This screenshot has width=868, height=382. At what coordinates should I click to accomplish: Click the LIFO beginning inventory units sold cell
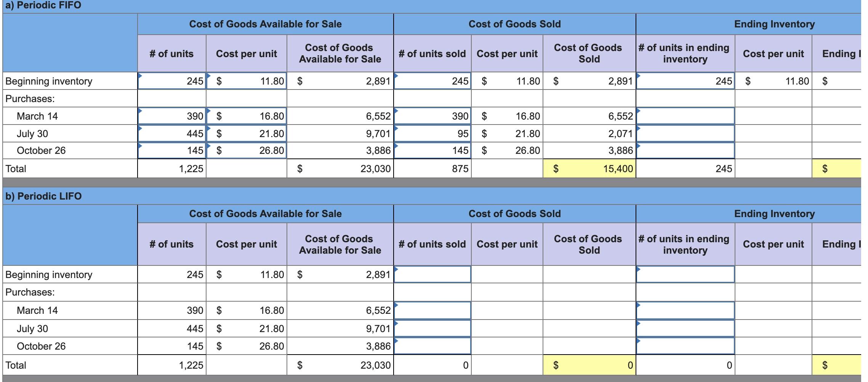click(432, 275)
